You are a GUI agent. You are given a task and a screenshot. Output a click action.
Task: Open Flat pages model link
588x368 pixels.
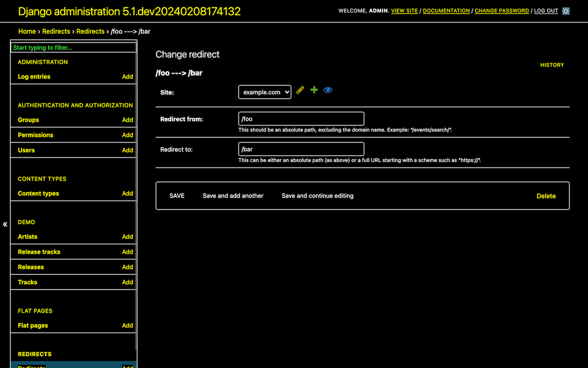pos(33,325)
